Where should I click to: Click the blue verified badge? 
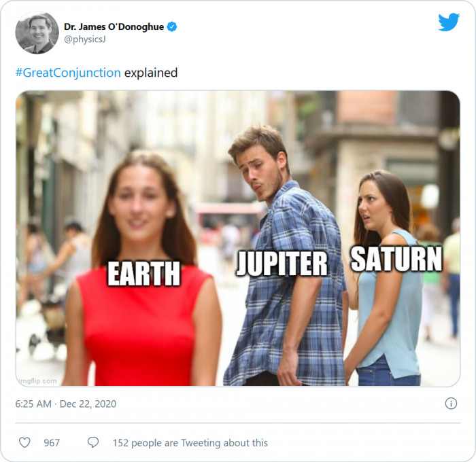click(172, 27)
